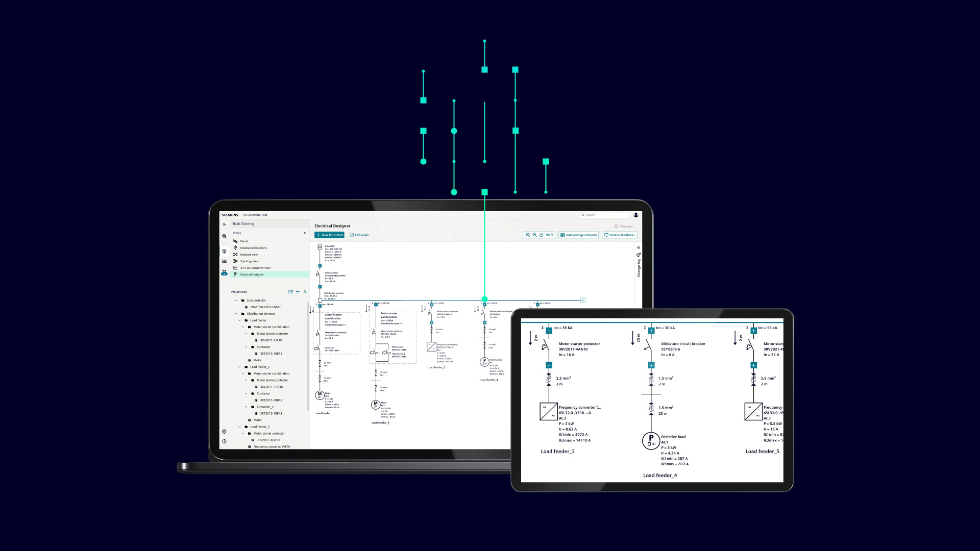Click the Search input field
This screenshot has height=551, width=980.
point(605,215)
